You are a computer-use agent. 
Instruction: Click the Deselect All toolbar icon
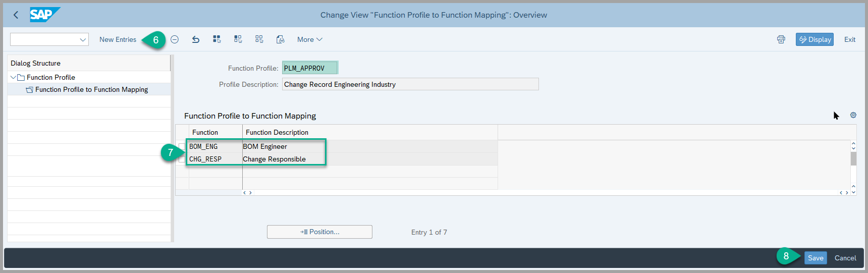259,39
